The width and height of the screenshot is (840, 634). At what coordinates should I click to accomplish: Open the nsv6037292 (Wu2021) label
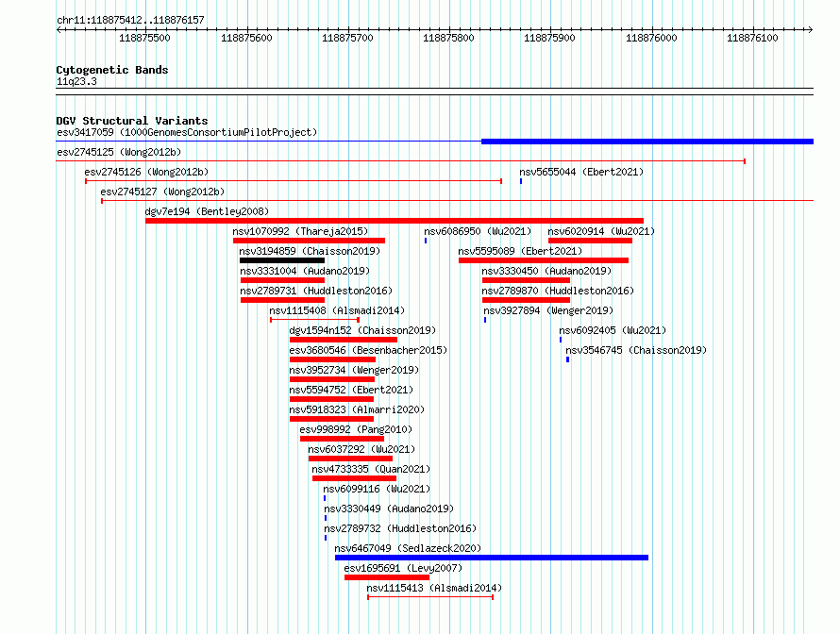point(361,449)
